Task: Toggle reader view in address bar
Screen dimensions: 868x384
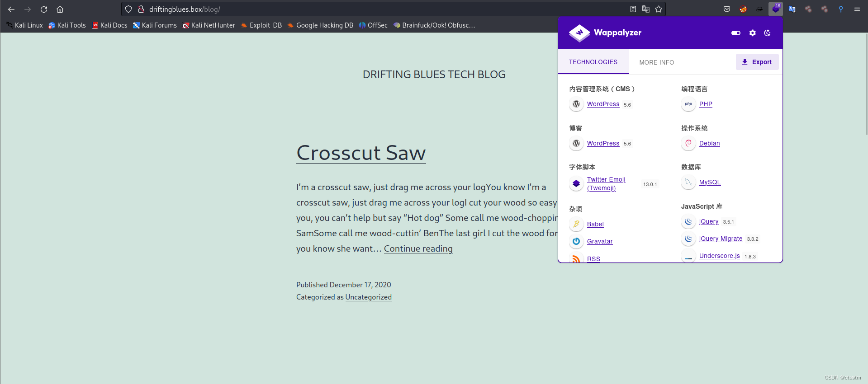Action: [x=633, y=9]
